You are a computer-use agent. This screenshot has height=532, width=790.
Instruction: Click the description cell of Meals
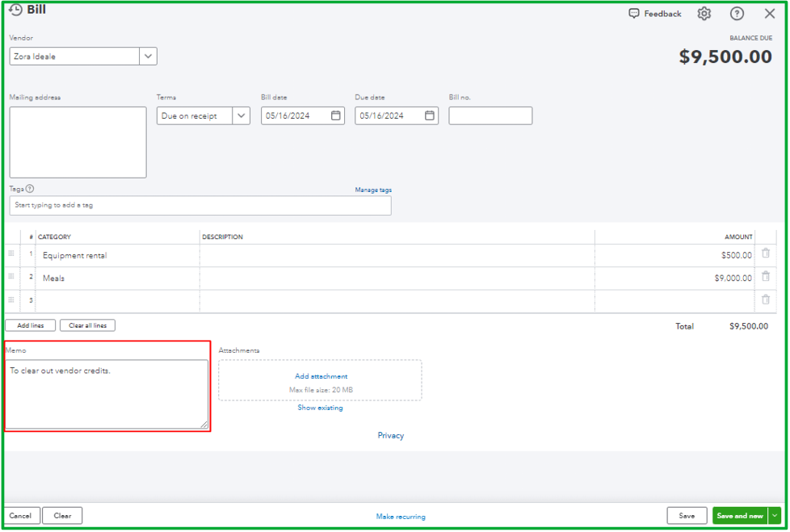tap(397, 279)
